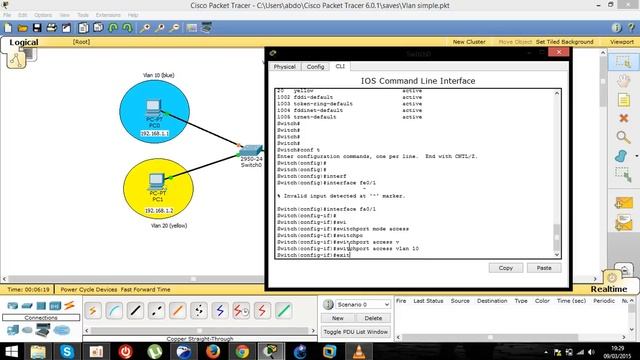The height and width of the screenshot is (360, 640).
Task: Open the Scenario 0 dropdown
Action: 363,304
